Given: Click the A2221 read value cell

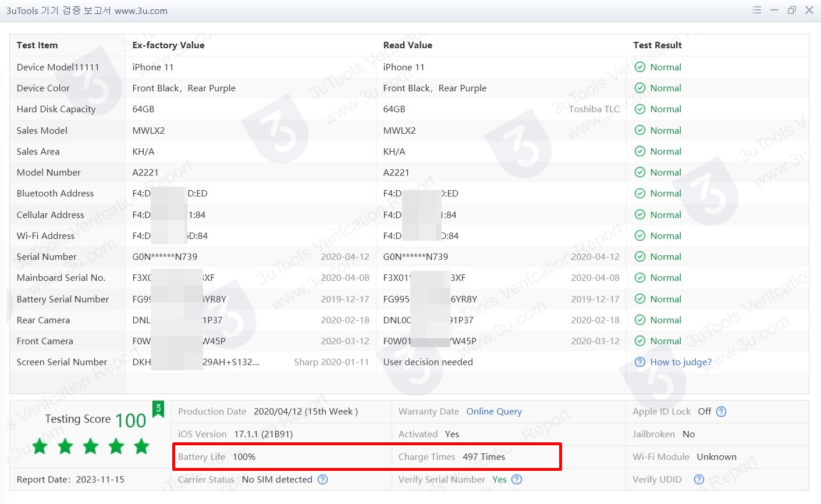Looking at the screenshot, I should [x=396, y=172].
